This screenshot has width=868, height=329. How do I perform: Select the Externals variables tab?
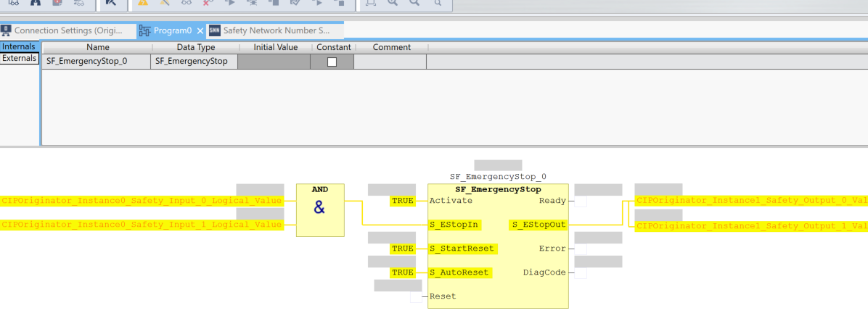pos(20,58)
